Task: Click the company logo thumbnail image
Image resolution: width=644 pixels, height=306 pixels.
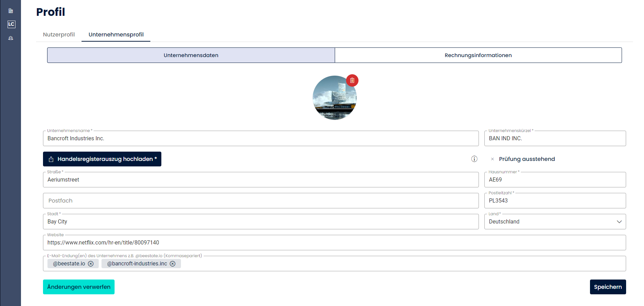Action: click(334, 98)
